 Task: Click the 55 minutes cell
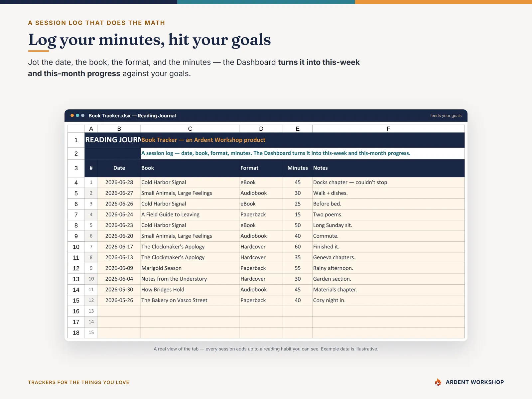298,268
